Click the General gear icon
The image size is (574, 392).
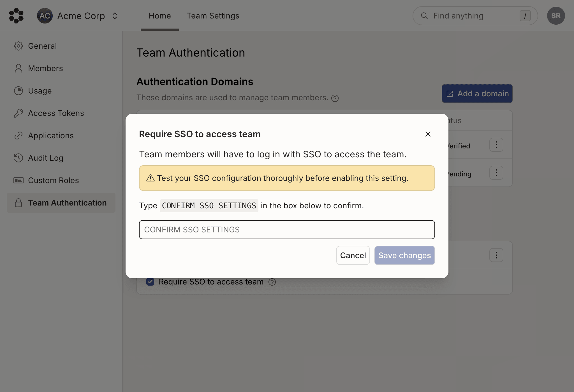tap(18, 46)
